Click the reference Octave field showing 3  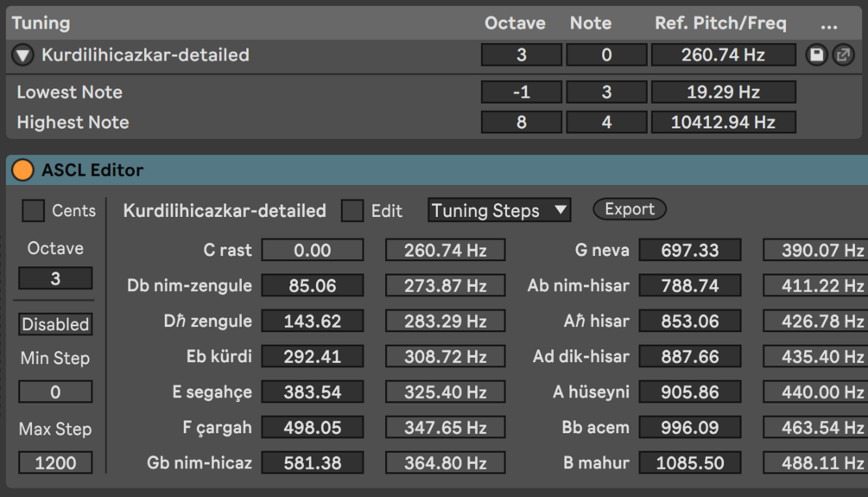coord(521,55)
